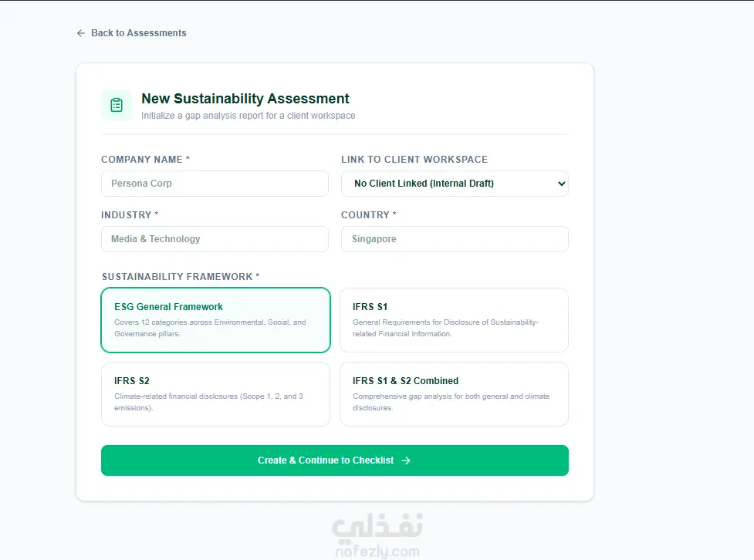This screenshot has height=560, width=754.
Task: Focus the Company Name input field
Action: coord(215,184)
